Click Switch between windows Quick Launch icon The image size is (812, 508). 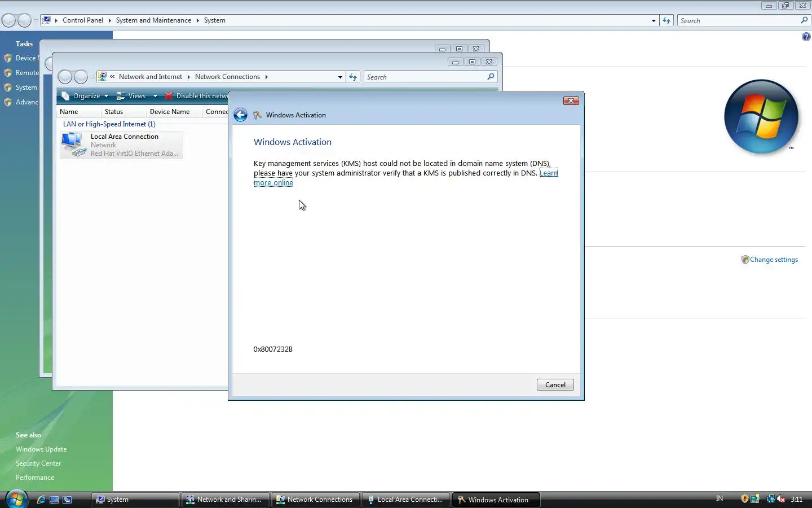click(x=67, y=500)
